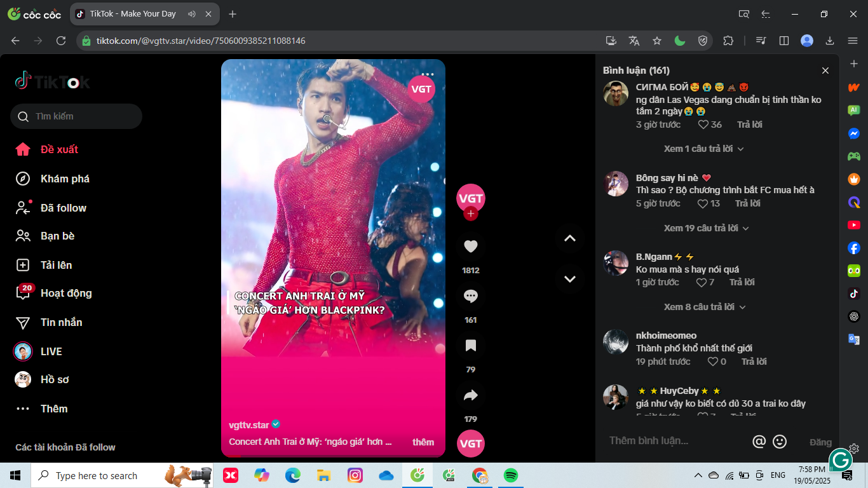Close the comments panel

pos(825,71)
